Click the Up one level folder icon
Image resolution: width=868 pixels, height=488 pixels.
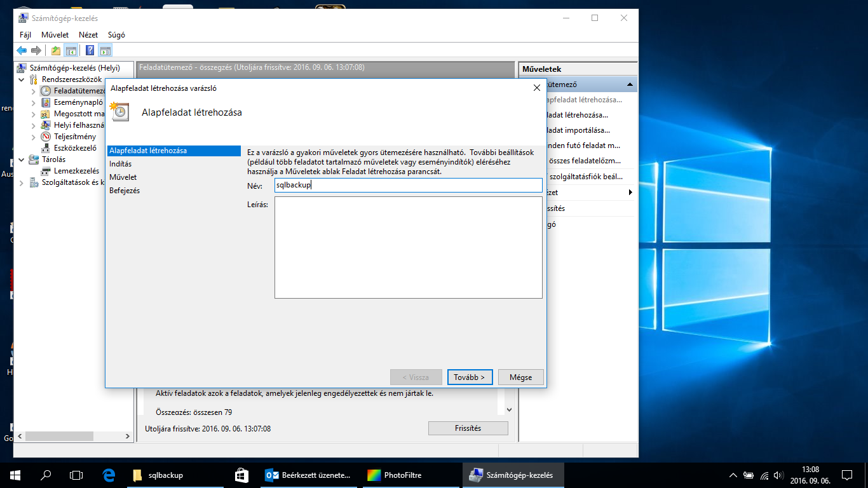tap(56, 51)
